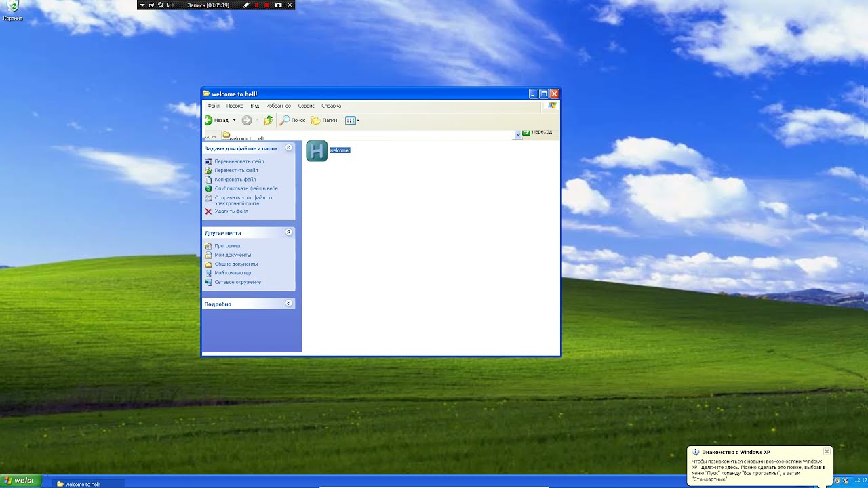
Task: Toggle the Папки folders pane button
Action: click(324, 120)
